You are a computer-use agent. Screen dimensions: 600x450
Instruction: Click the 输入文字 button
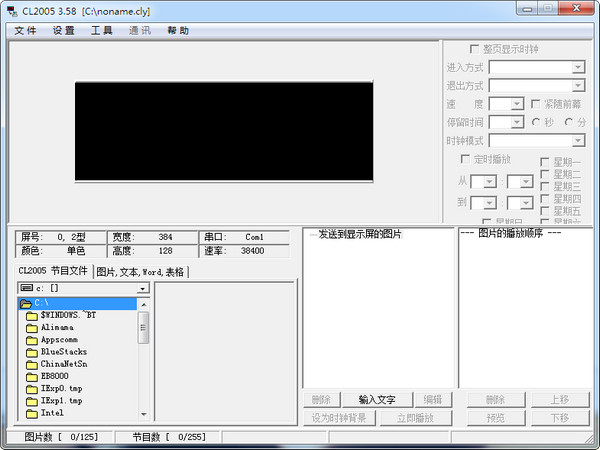pos(377,400)
